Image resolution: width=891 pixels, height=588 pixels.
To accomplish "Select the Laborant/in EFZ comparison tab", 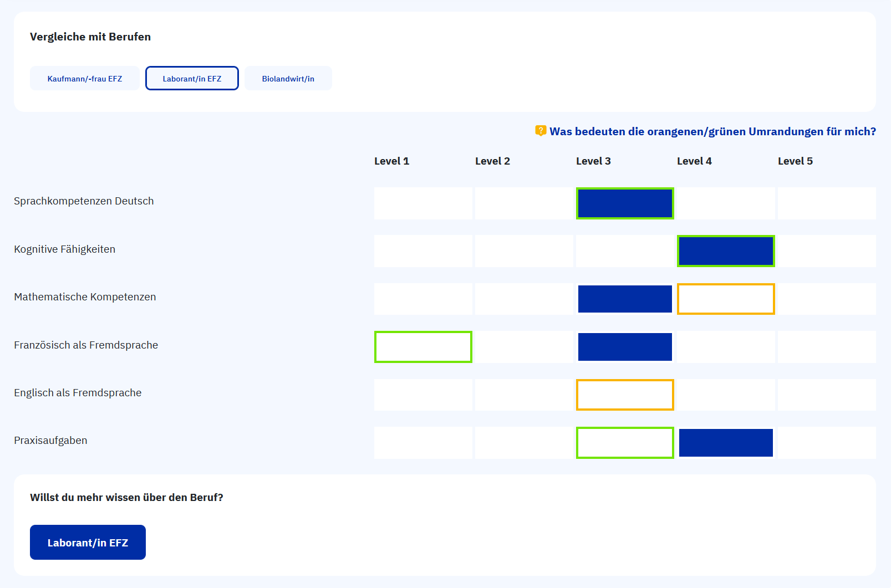I will tap(192, 78).
